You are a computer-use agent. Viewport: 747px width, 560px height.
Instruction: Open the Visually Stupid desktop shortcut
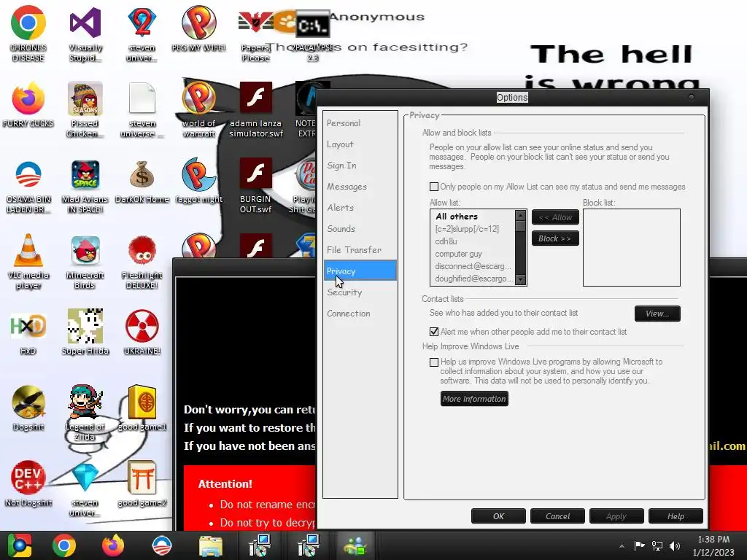[x=85, y=34]
